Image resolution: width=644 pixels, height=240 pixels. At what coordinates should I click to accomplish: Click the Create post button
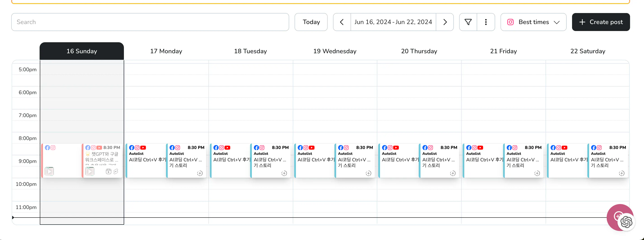601,22
